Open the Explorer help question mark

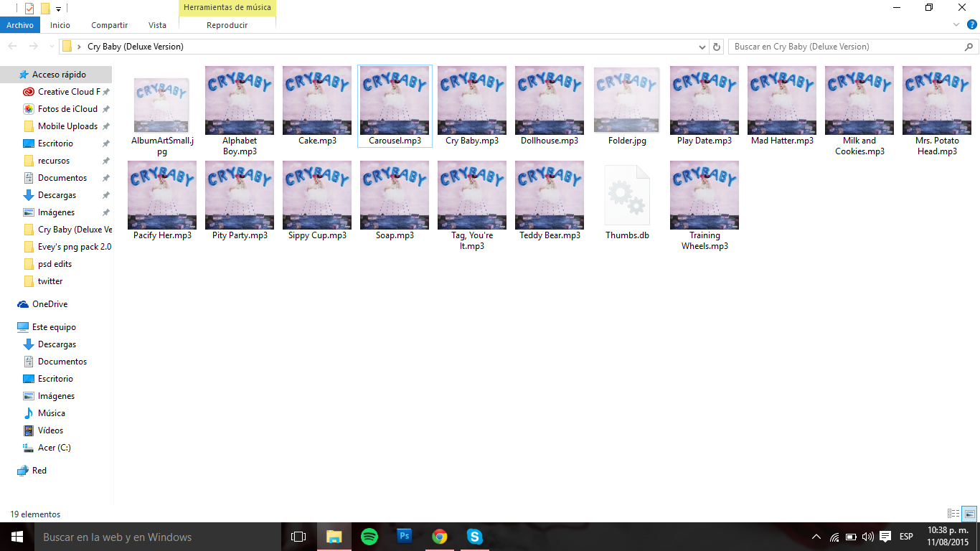click(x=971, y=25)
